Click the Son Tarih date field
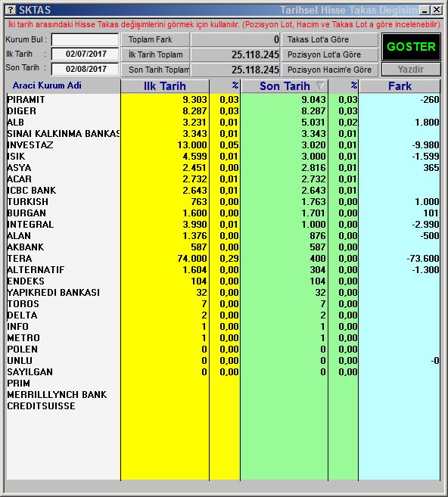Image resolution: width=448 pixels, height=497 pixels. 85,69
